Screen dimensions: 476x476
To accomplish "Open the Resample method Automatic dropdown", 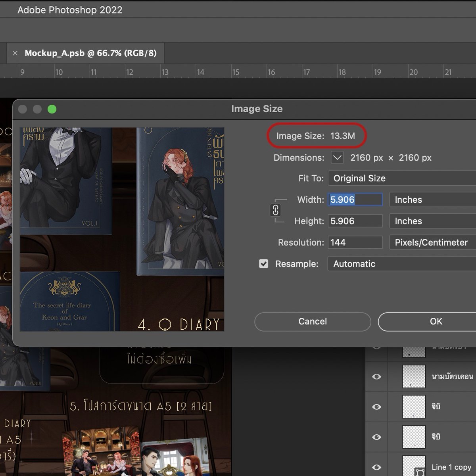I will [x=402, y=264].
